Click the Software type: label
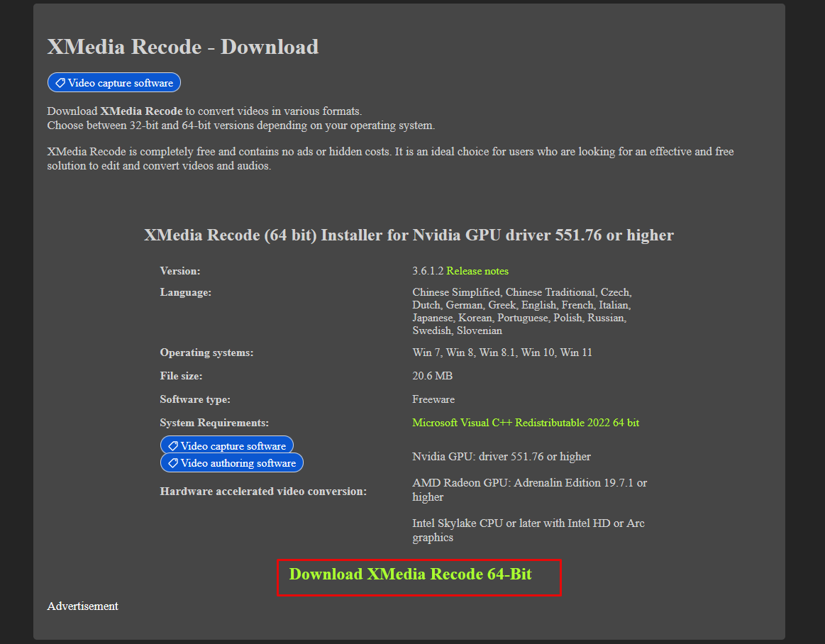 coord(195,399)
